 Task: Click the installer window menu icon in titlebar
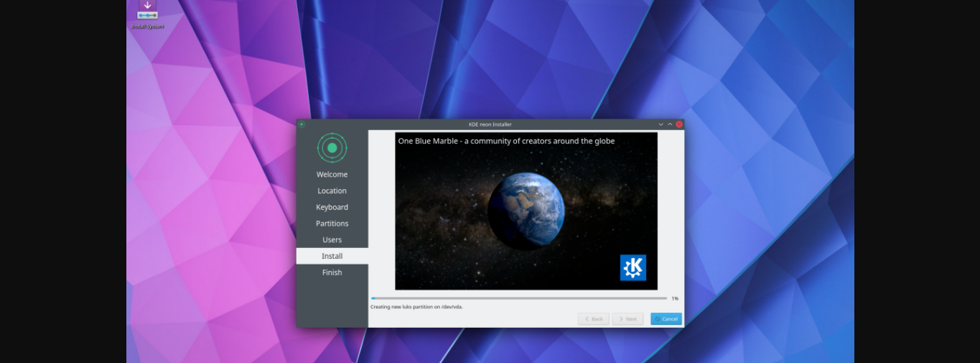click(302, 124)
